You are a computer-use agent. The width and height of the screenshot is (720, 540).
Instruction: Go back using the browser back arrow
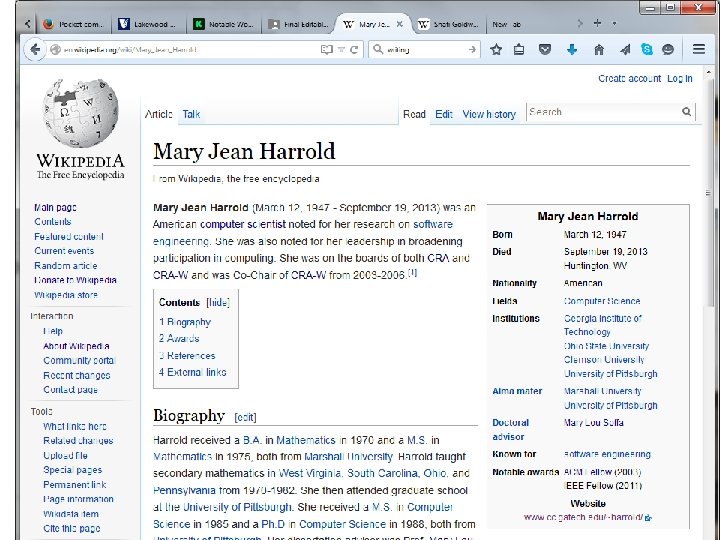[35, 50]
